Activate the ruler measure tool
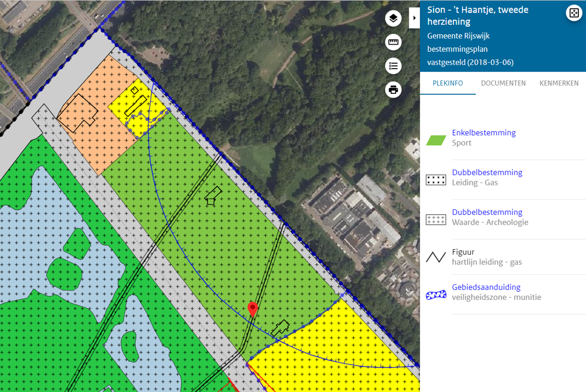 click(393, 42)
